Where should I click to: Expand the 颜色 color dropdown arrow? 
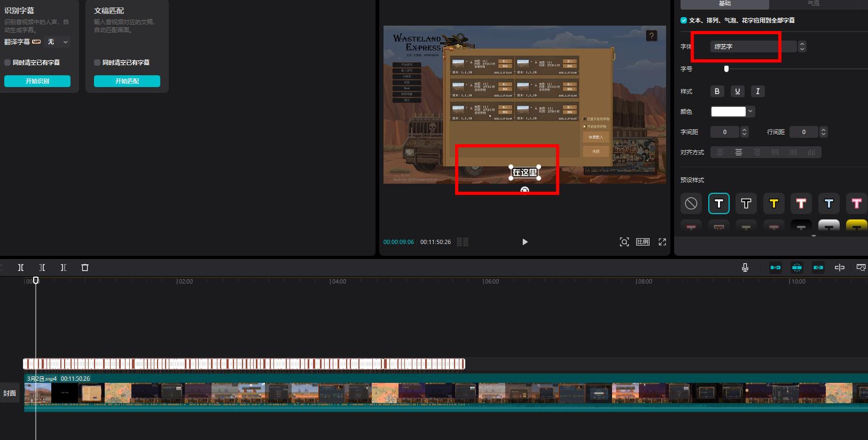tap(750, 112)
